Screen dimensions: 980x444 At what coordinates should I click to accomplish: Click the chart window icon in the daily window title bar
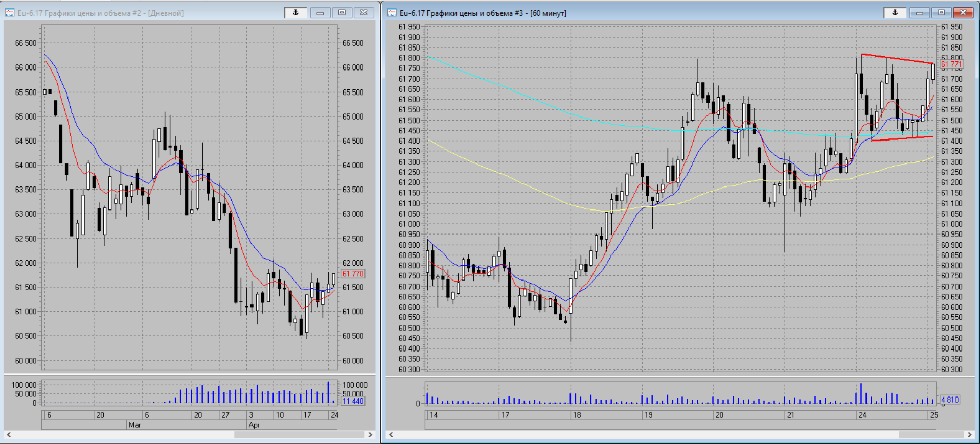[9, 13]
